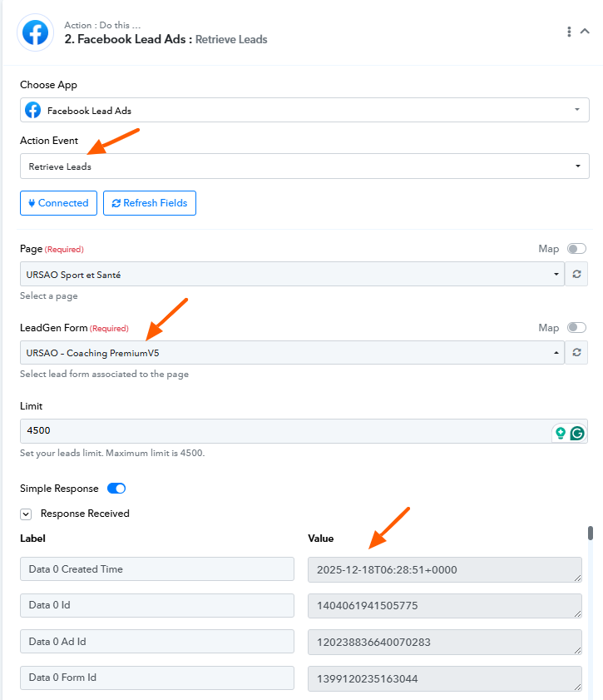Collapse the Response Received section
603x700 pixels.
[26, 514]
